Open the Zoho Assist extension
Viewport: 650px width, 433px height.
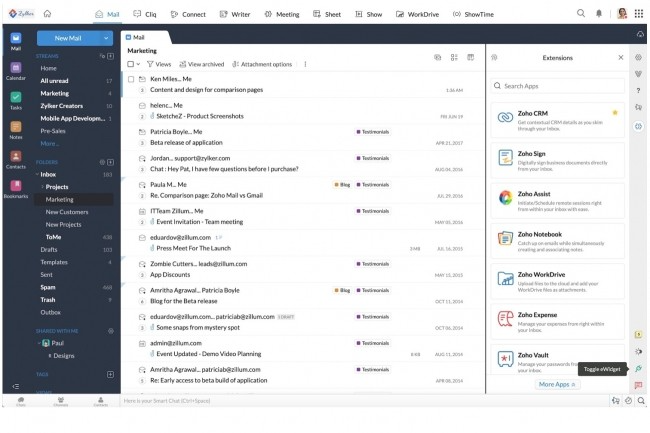pyautogui.click(x=505, y=197)
